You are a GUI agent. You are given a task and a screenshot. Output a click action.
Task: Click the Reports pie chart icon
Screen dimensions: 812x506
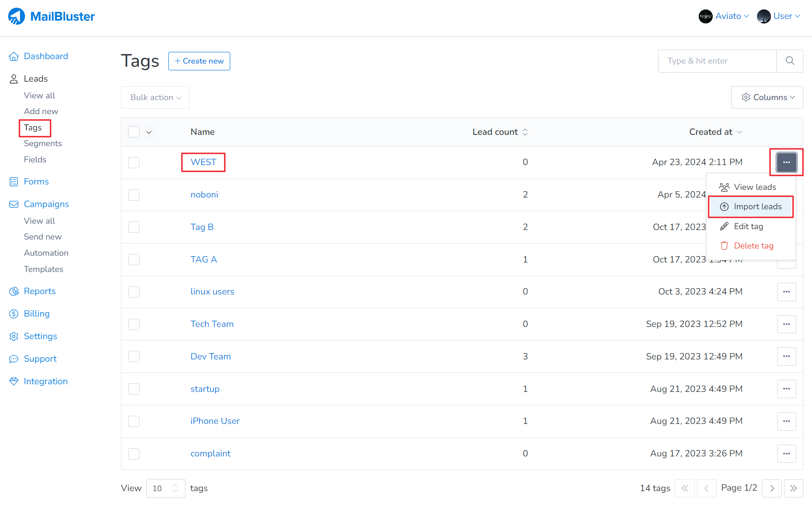pyautogui.click(x=14, y=291)
